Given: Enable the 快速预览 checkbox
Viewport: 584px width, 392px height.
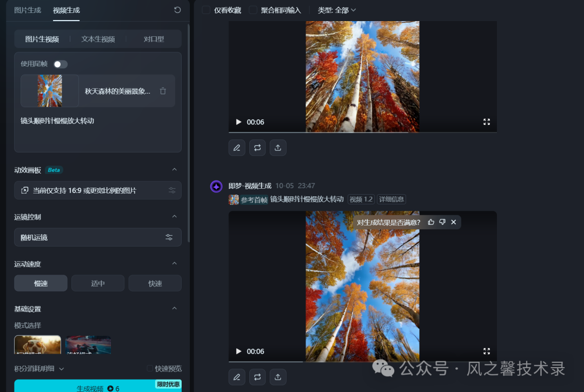Looking at the screenshot, I should click(150, 368).
